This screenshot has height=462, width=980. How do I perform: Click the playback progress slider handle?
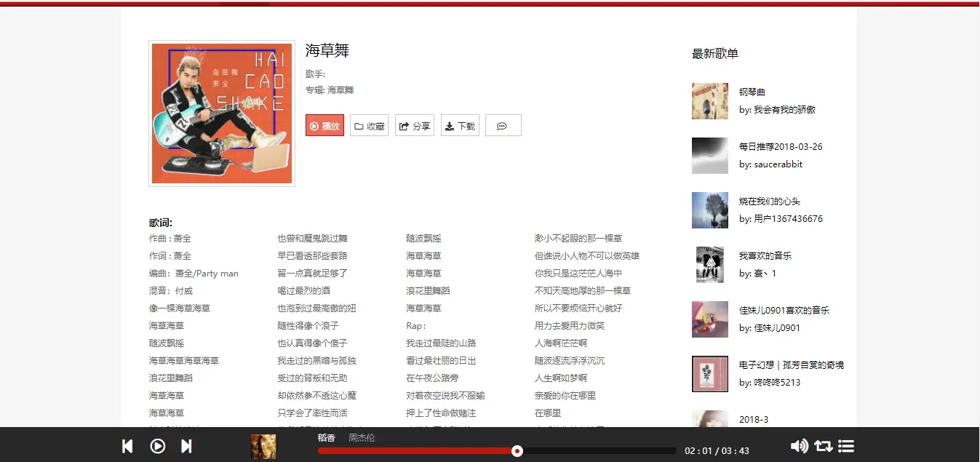pyautogui.click(x=517, y=451)
